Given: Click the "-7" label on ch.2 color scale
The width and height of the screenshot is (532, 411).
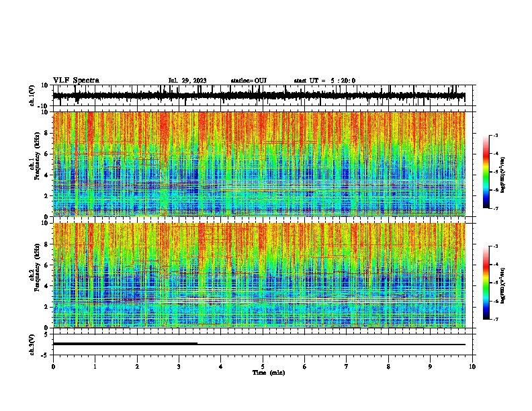Looking at the screenshot, I should click(x=496, y=319).
